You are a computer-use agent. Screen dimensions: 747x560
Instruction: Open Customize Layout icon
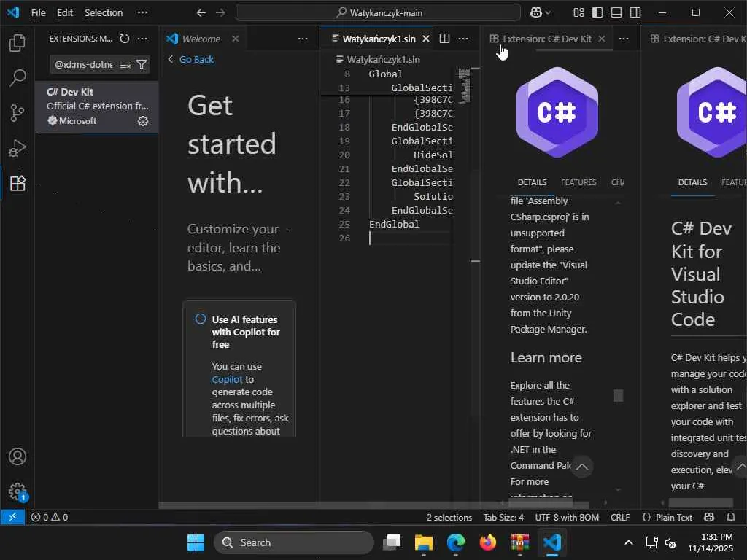[578, 13]
